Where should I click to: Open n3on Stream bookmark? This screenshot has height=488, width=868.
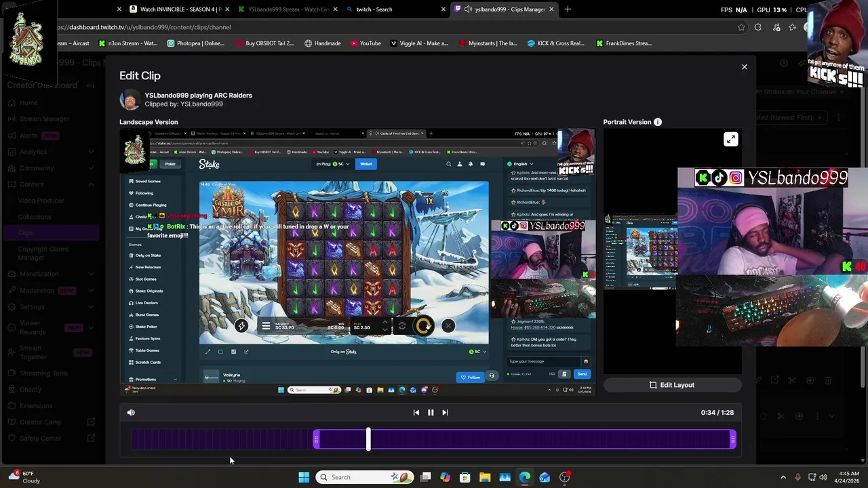pos(127,43)
